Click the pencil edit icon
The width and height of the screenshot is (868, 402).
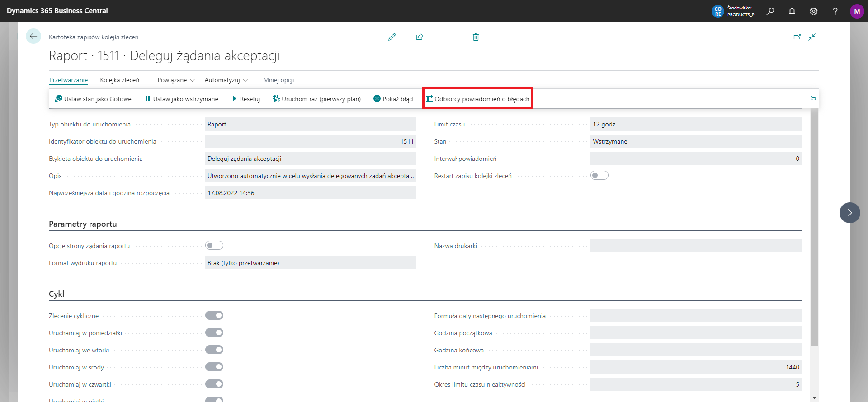coord(392,37)
